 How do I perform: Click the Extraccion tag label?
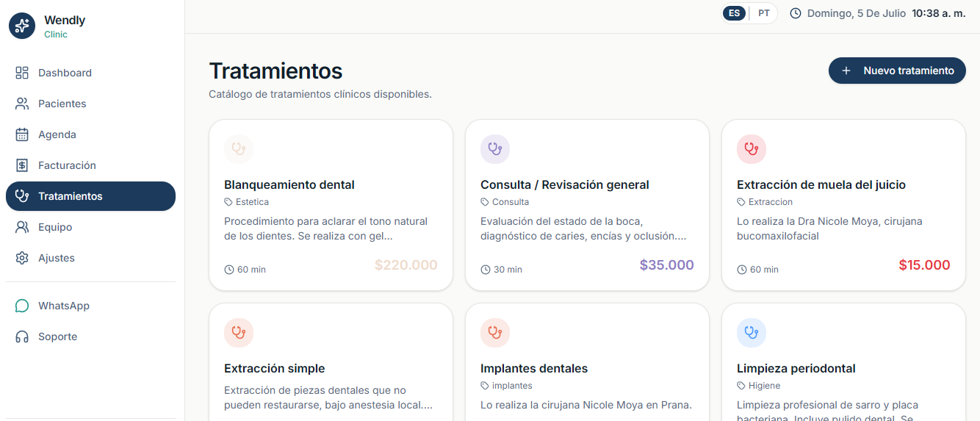(x=765, y=202)
